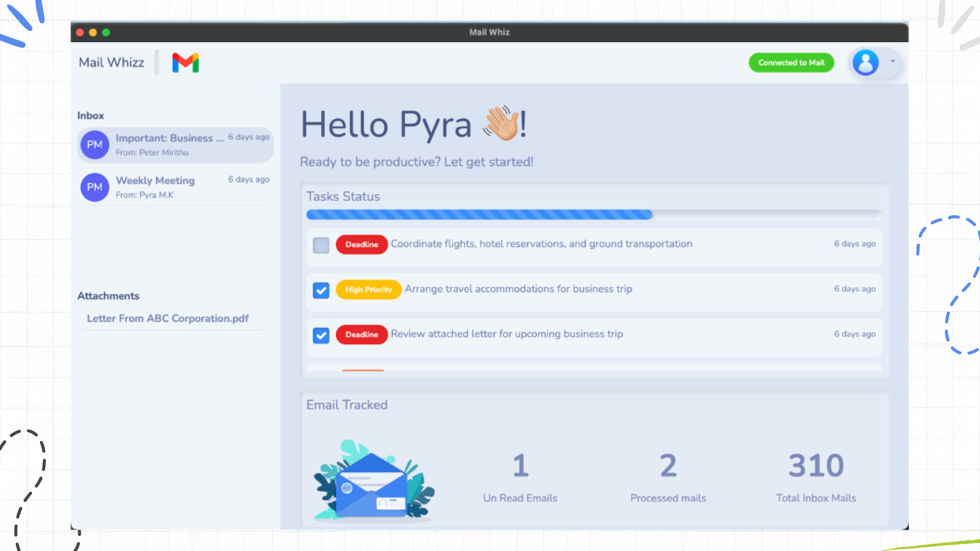
Task: Select the 'Attachments' section in sidebar
Action: coord(108,295)
